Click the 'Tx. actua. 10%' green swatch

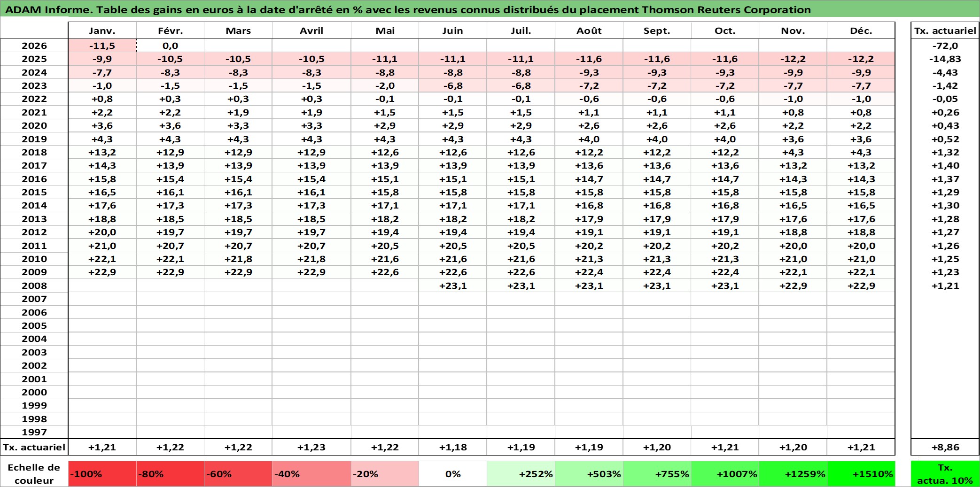tap(945, 474)
